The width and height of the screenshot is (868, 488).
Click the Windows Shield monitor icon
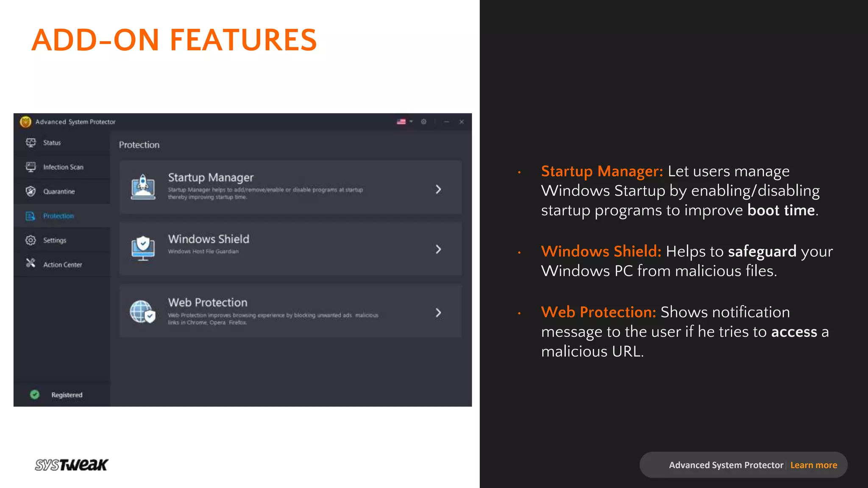143,248
